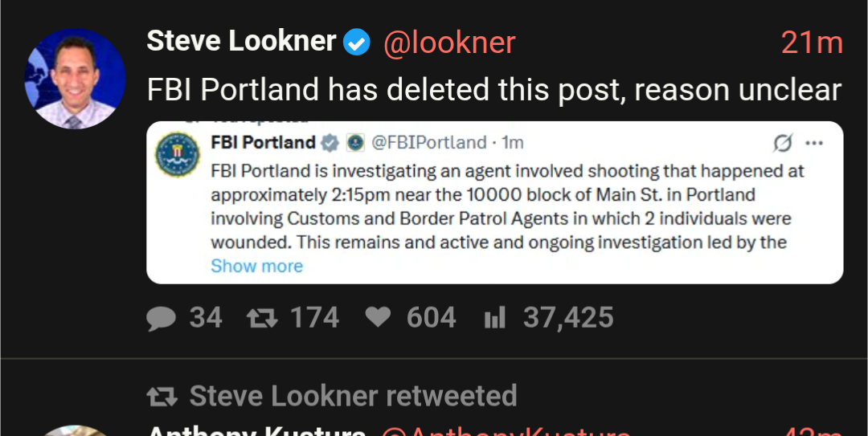Click the retweet icon beside "Steve Lookner retweeted"
The width and height of the screenshot is (868, 436).
click(x=162, y=396)
